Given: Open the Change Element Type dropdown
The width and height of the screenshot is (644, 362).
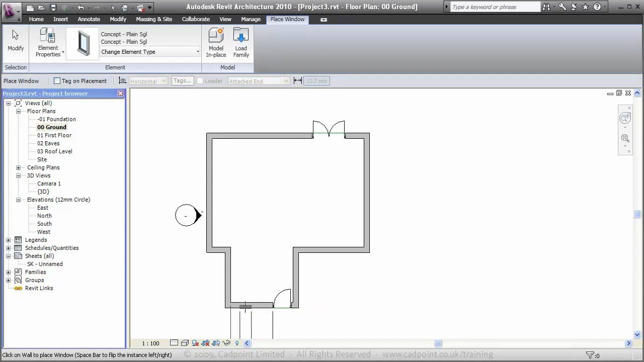Looking at the screenshot, I should pos(150,52).
